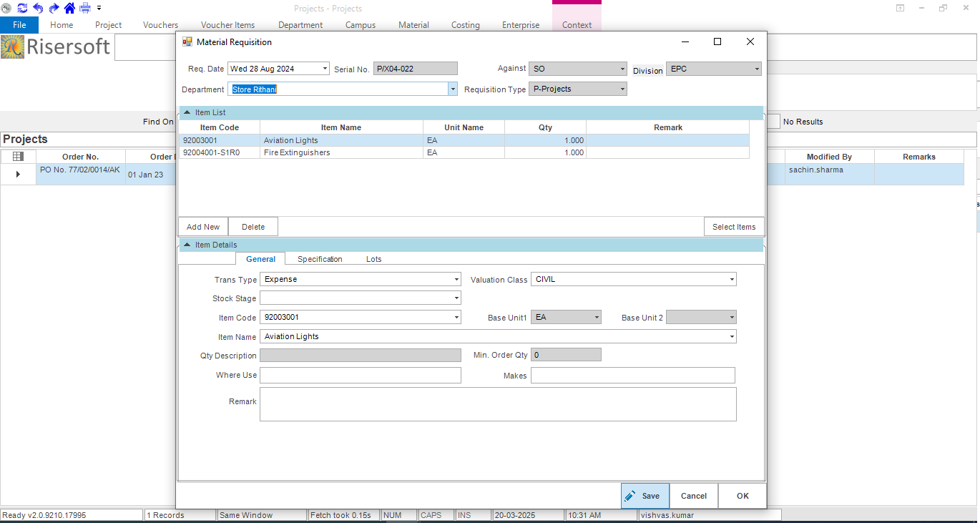
Task: Click the redo arrow icon
Action: tap(54, 8)
